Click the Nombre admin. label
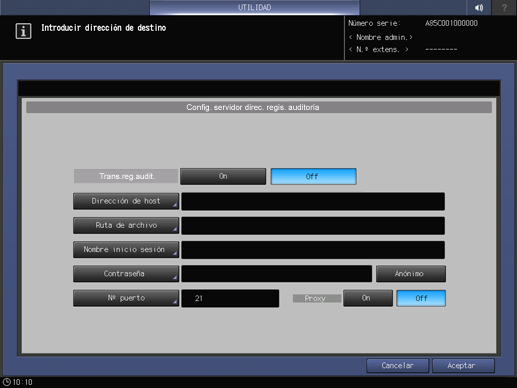Screen dimensions: 517x388 (381, 37)
